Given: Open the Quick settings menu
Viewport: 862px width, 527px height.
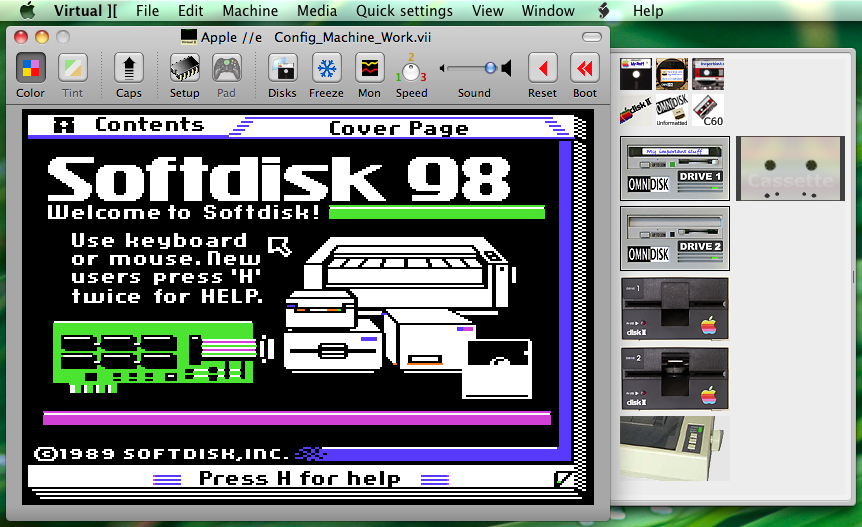Looking at the screenshot, I should (x=404, y=10).
